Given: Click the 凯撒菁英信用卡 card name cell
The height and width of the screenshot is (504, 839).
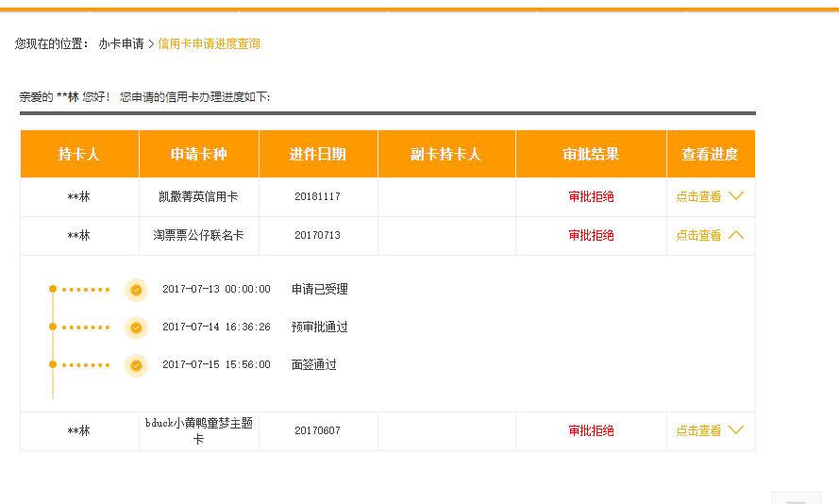Looking at the screenshot, I should 198,197.
